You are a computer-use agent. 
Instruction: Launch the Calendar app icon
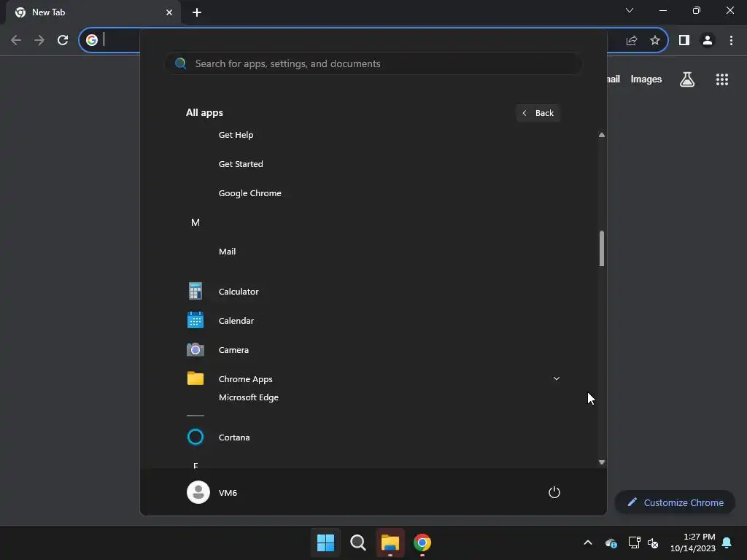(x=196, y=321)
